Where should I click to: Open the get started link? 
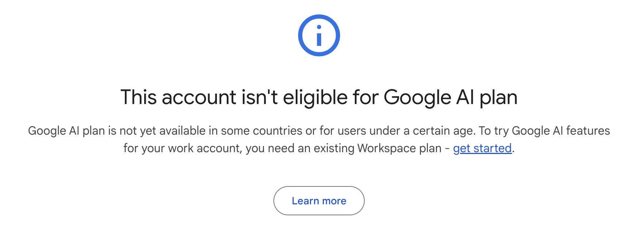482,149
